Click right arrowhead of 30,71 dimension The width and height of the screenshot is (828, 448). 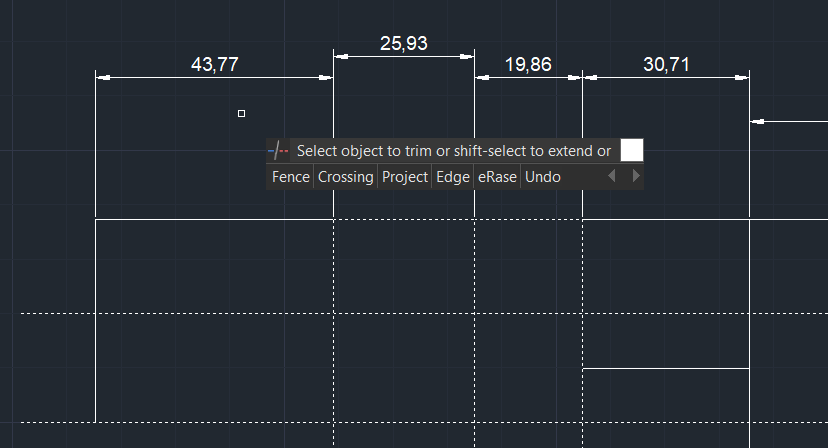[743, 77]
